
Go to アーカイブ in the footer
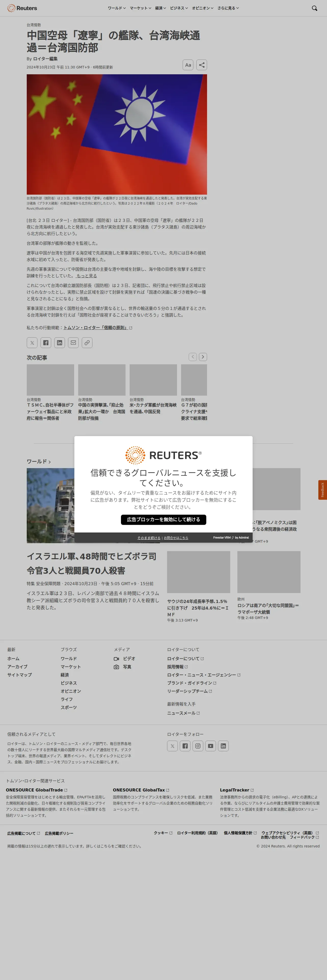tap(17, 667)
